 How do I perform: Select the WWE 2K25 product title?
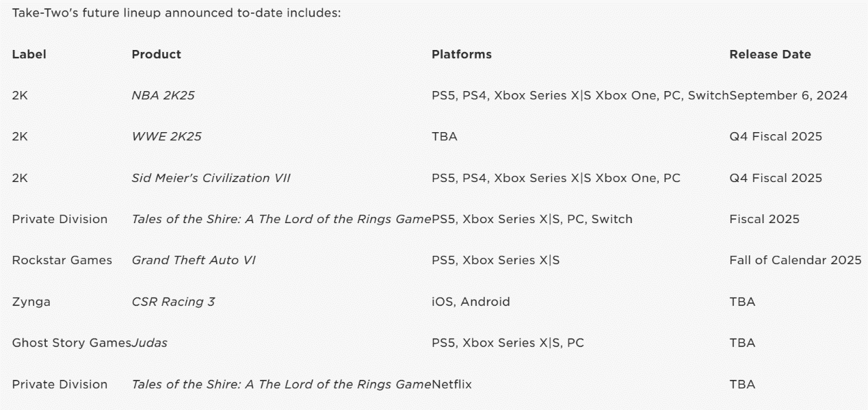[x=166, y=137]
